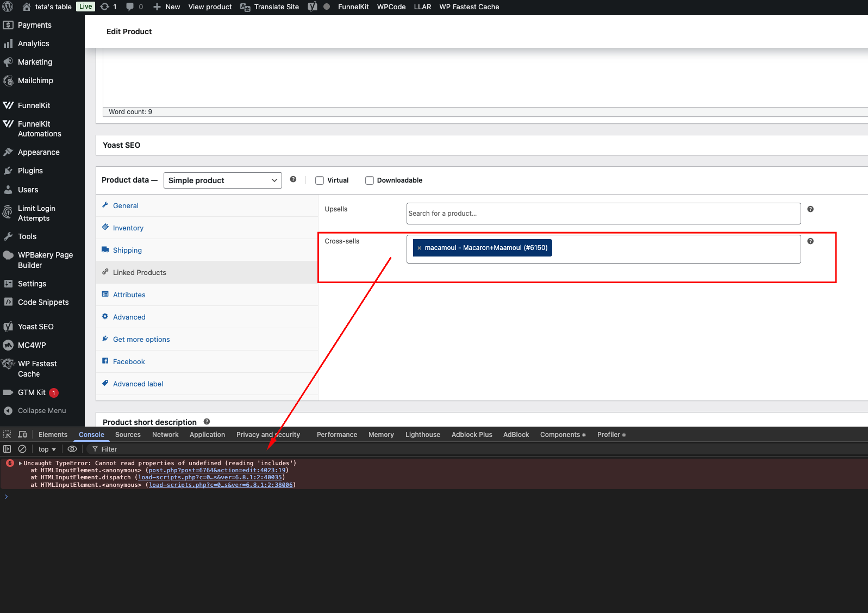The image size is (868, 613).
Task: Open the Simple product type dropdown
Action: 223,180
